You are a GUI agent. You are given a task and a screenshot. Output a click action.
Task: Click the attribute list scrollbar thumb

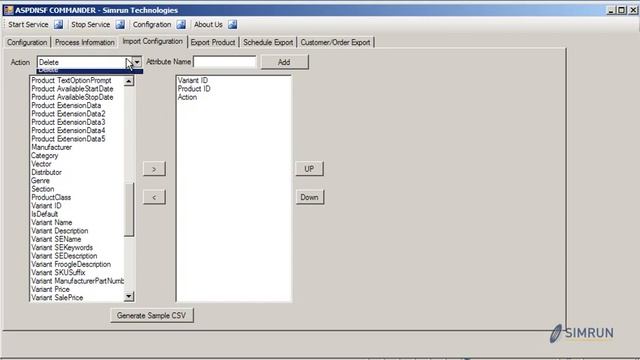point(129,209)
